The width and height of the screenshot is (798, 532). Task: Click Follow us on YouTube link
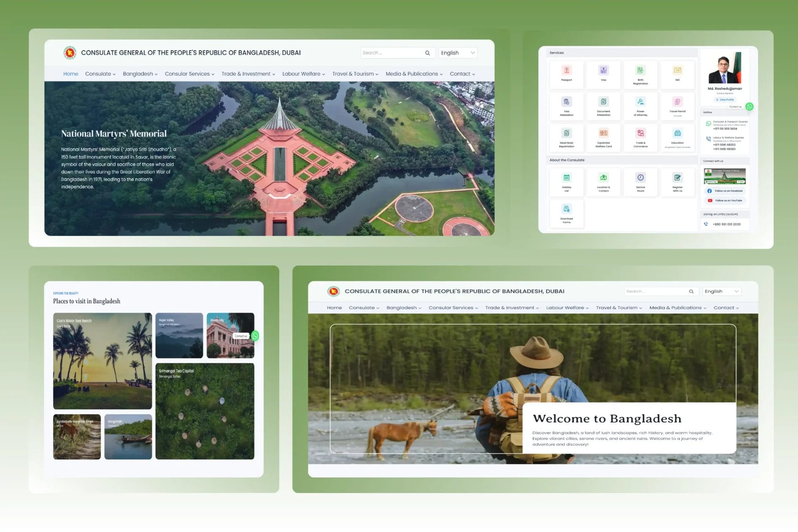point(725,200)
